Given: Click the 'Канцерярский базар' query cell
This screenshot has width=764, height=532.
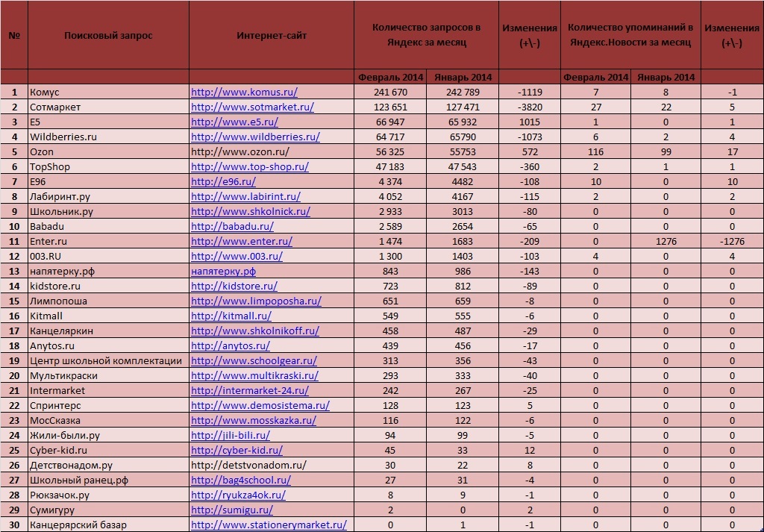Looking at the screenshot, I should pyautogui.click(x=108, y=525).
